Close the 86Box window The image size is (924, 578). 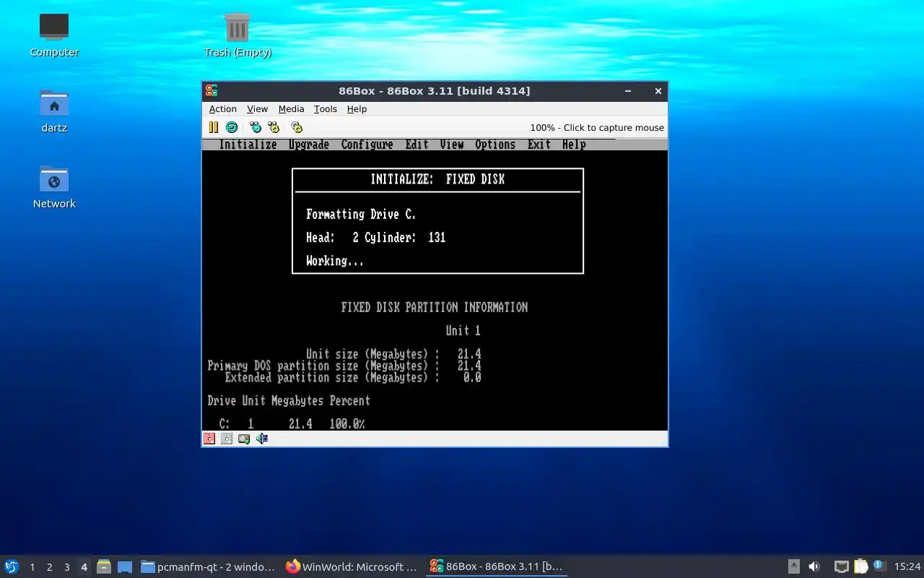click(658, 91)
